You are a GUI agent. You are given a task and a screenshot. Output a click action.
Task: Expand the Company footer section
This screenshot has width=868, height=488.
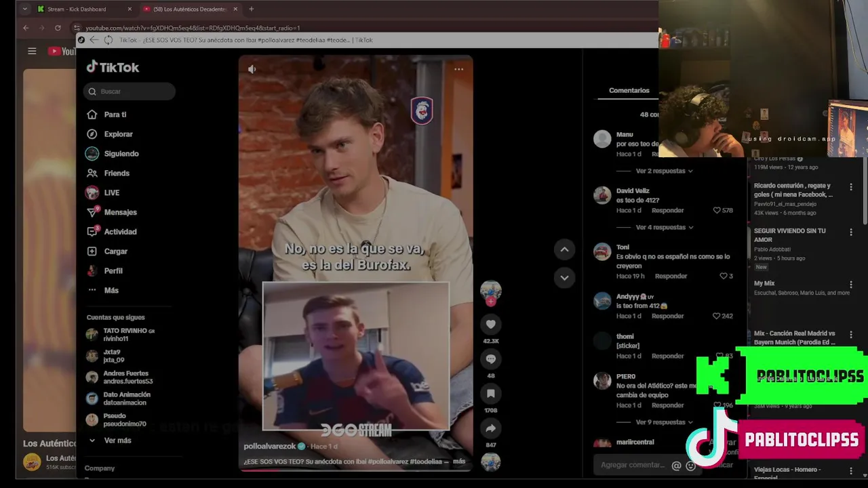(x=100, y=468)
